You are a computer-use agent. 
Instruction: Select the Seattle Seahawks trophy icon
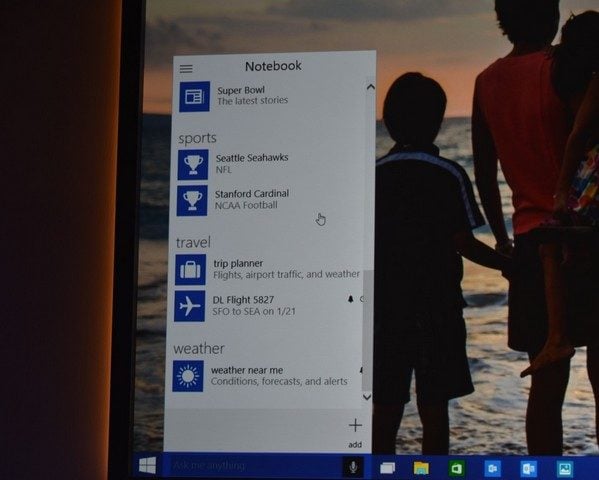(x=193, y=165)
